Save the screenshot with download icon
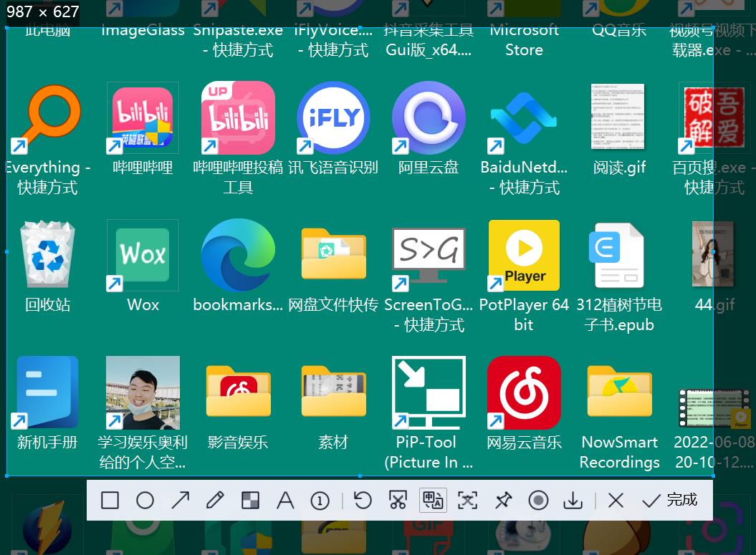Image resolution: width=756 pixels, height=555 pixels. (573, 500)
